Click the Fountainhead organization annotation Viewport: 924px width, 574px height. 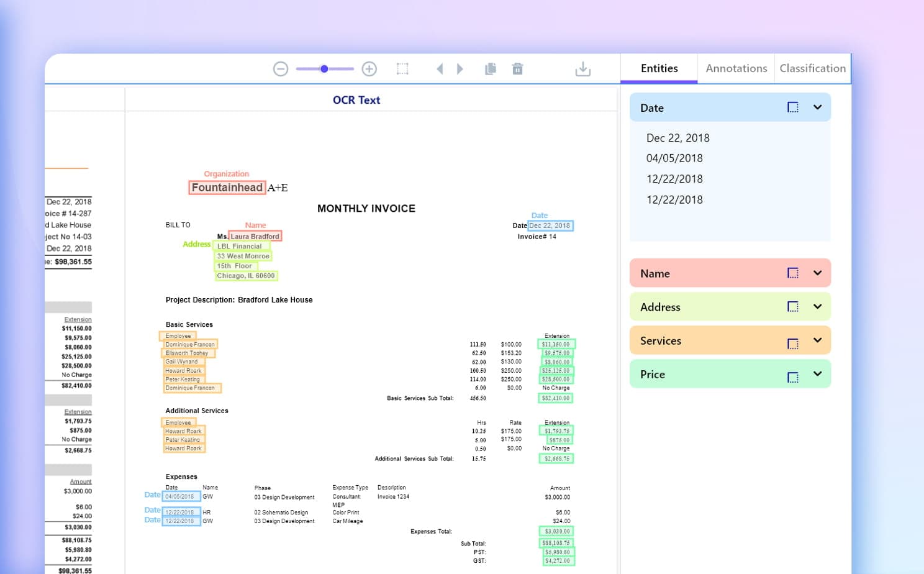pyautogui.click(x=227, y=188)
